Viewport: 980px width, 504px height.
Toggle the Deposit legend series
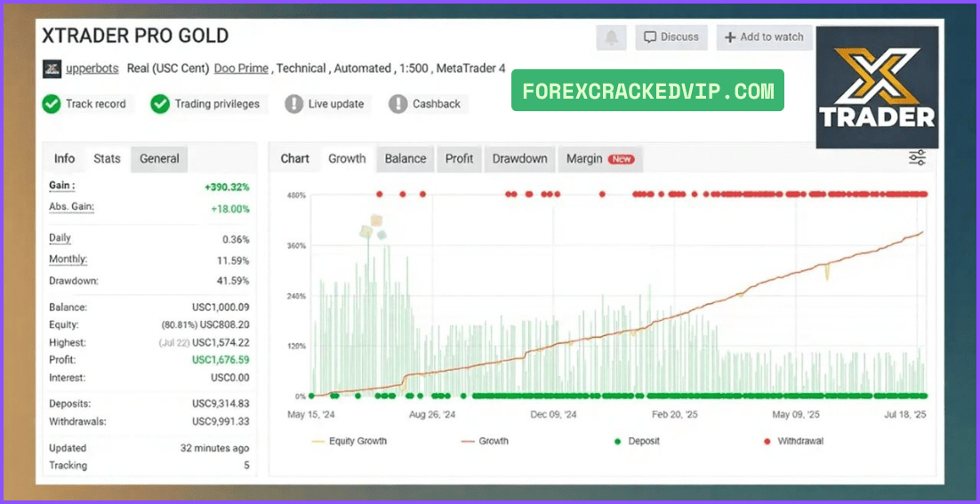pos(637,441)
